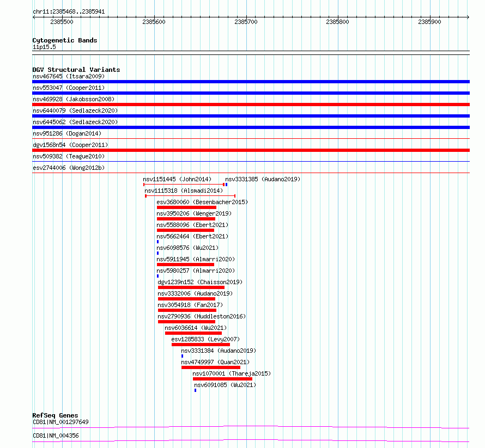Select nsv4749997 (Quan2021) label
The width and height of the screenshot is (485, 448).
pyautogui.click(x=215, y=362)
